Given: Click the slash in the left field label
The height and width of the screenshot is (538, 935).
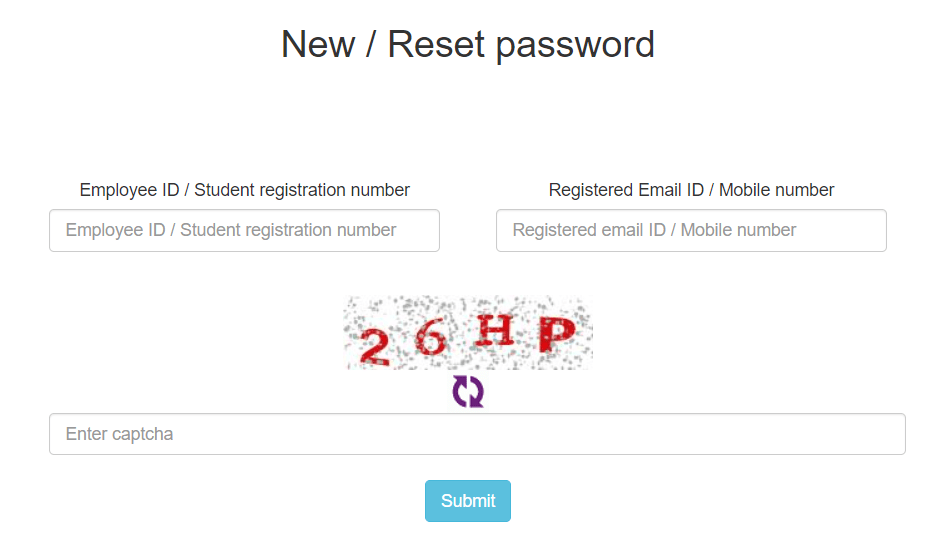Looking at the screenshot, I should click(187, 190).
